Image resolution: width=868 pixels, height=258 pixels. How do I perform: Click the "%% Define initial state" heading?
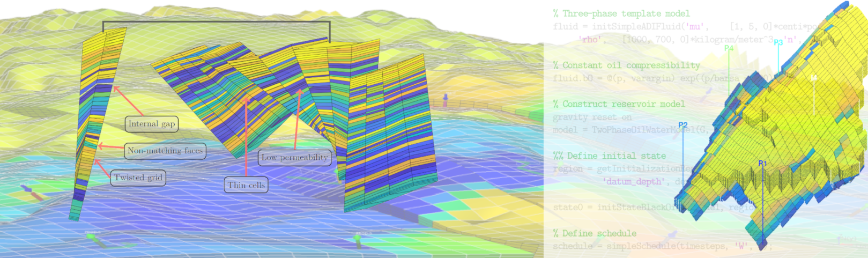(x=609, y=156)
